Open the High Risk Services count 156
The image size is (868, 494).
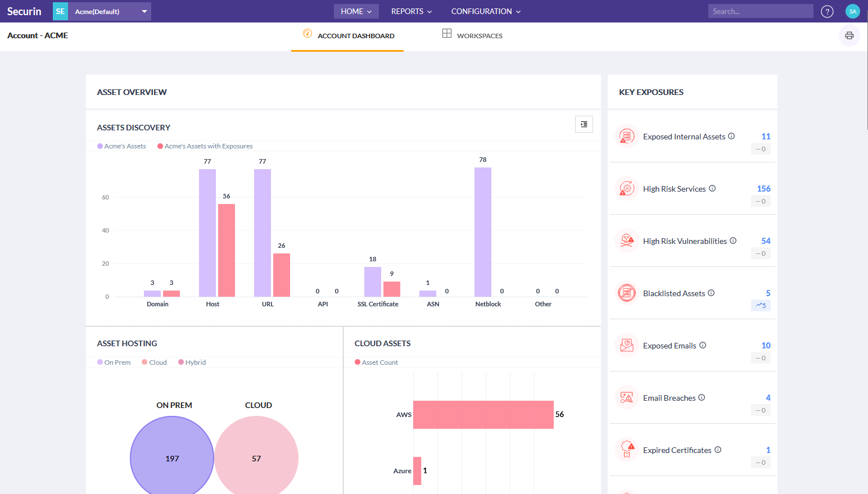[x=763, y=189]
